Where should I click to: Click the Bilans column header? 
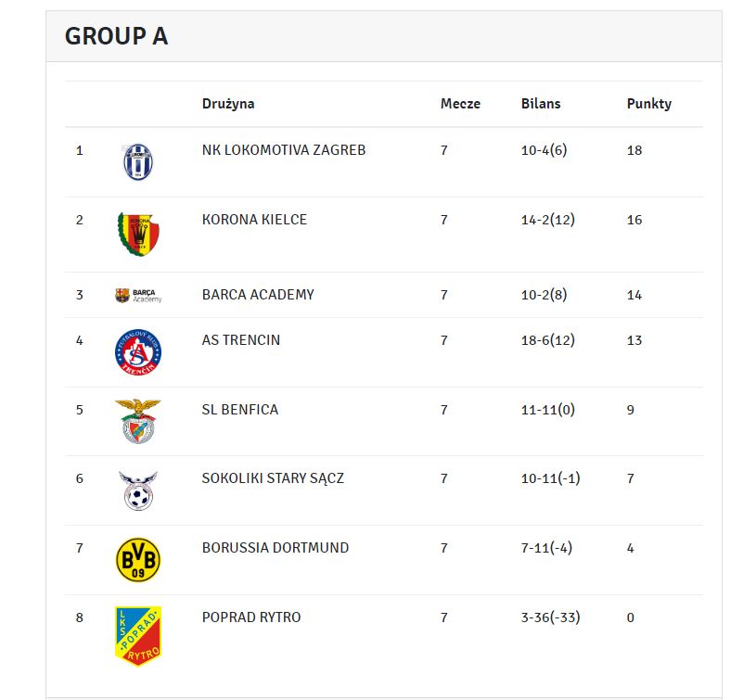pos(541,104)
